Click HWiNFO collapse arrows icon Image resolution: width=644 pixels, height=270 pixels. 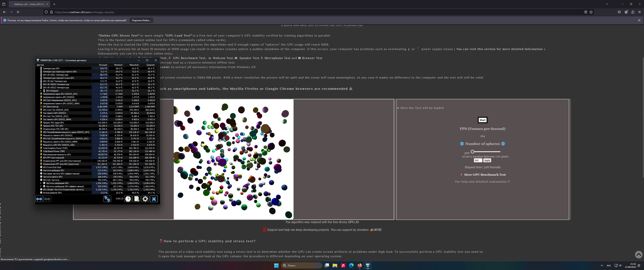[x=47, y=199]
